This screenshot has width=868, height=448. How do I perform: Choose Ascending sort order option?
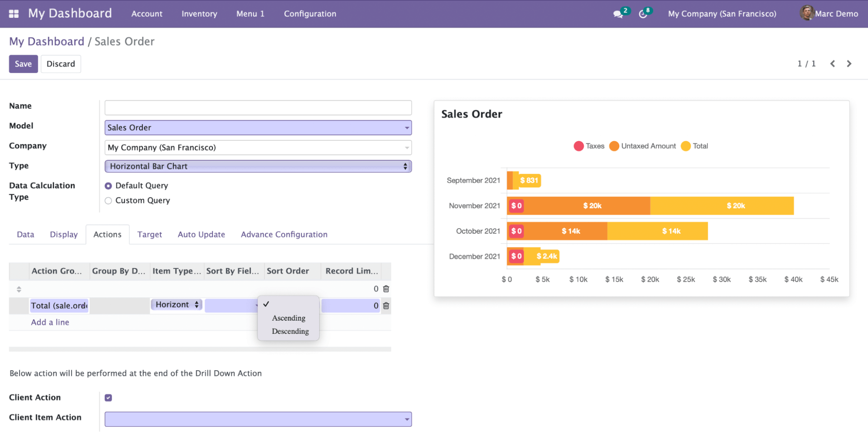tap(289, 318)
